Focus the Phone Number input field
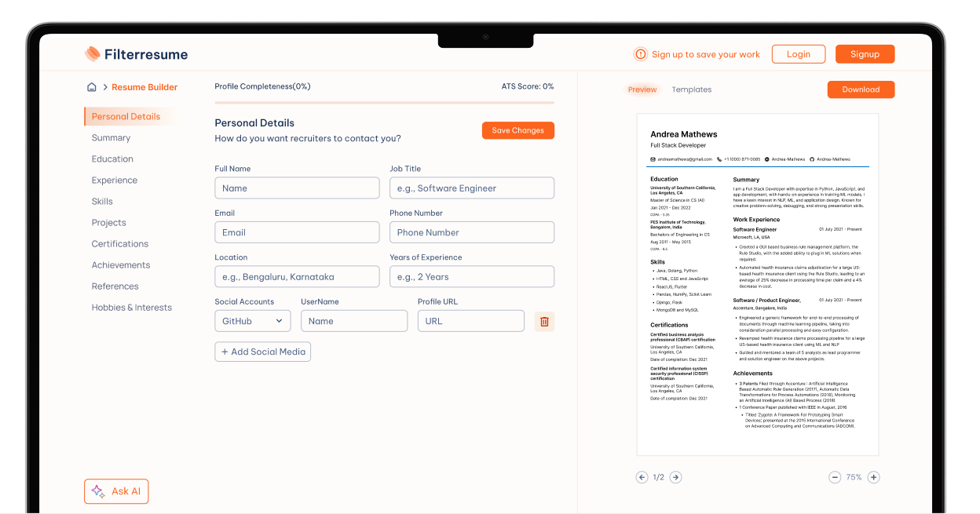This screenshot has width=980, height=514. (x=472, y=232)
